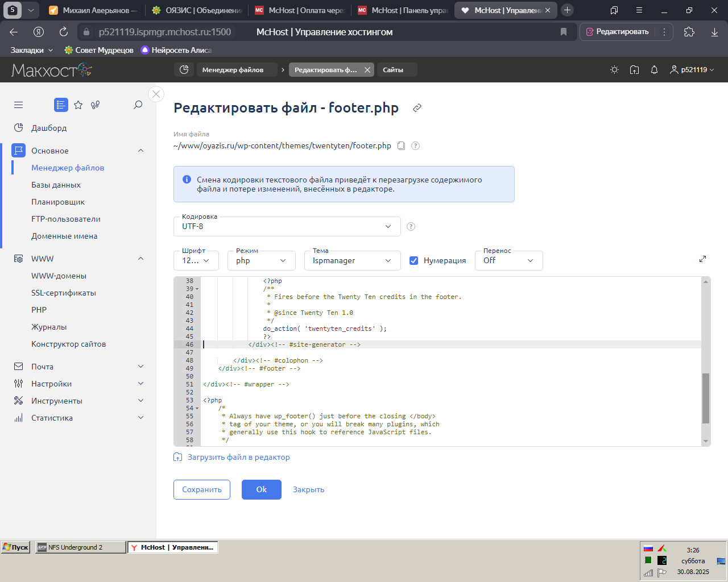Select the sidebar list view icon

(61, 105)
